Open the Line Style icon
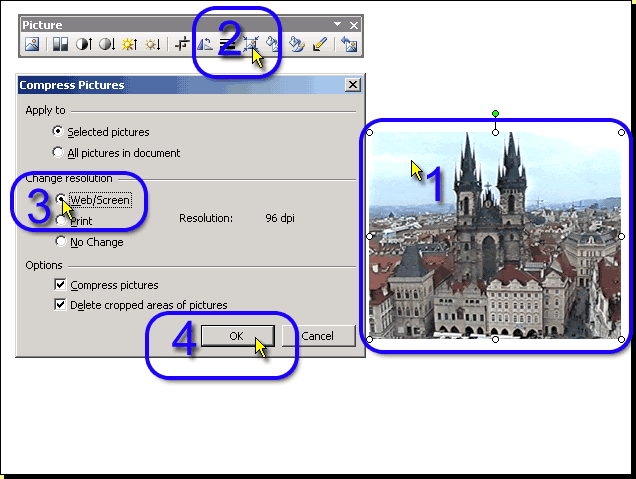 click(227, 45)
